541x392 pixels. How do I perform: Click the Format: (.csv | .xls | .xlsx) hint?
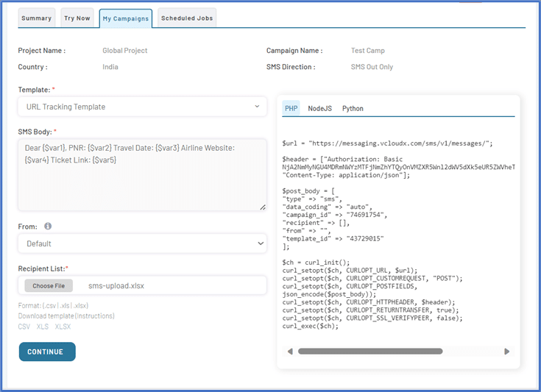click(x=53, y=305)
